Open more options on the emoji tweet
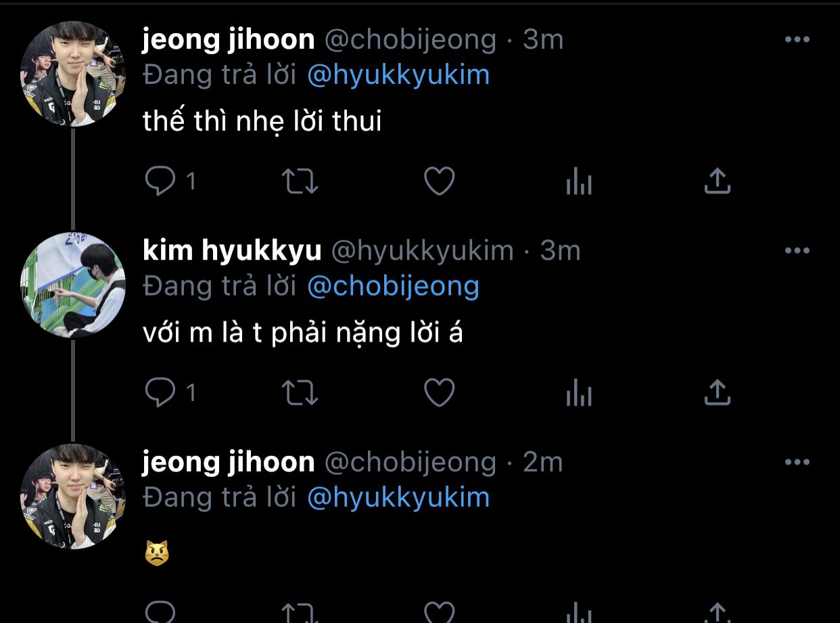The width and height of the screenshot is (840, 623). pyautogui.click(x=797, y=462)
